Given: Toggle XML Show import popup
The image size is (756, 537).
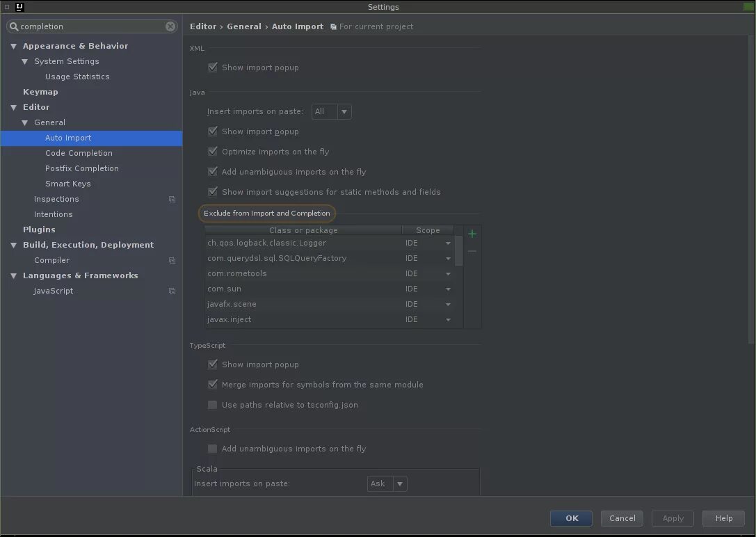Looking at the screenshot, I should (x=213, y=67).
